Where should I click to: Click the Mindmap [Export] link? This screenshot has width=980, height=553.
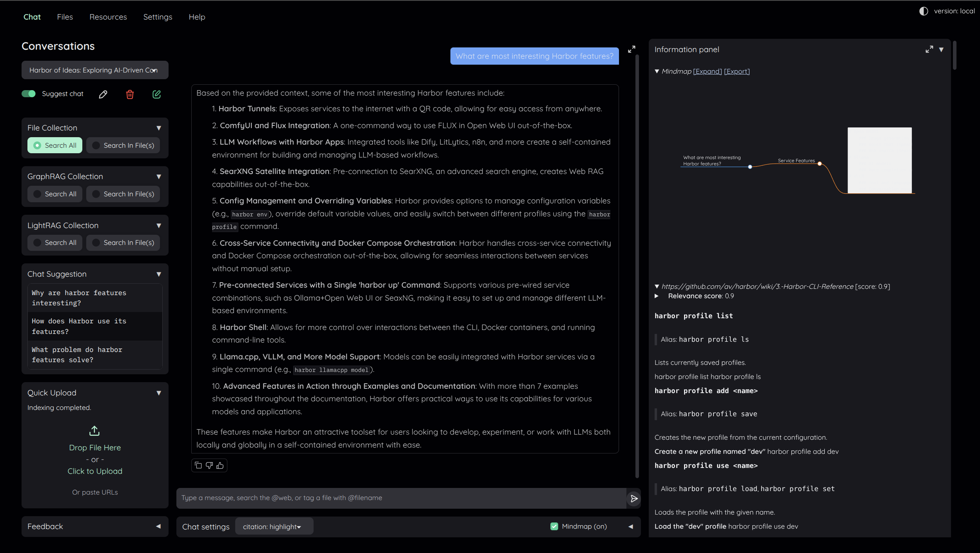coord(737,71)
